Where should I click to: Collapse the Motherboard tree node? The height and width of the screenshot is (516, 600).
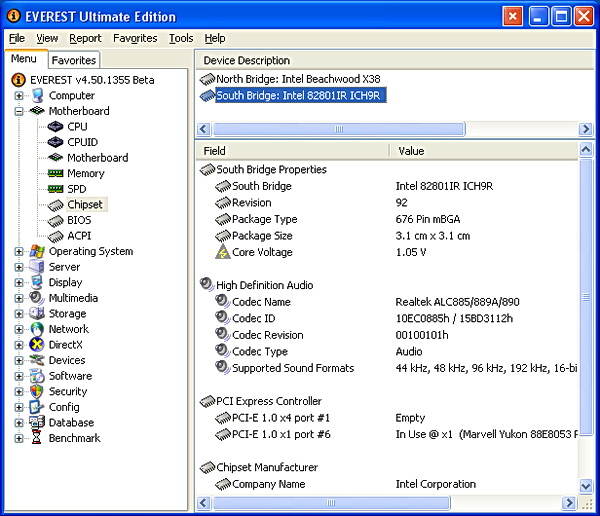pos(19,111)
